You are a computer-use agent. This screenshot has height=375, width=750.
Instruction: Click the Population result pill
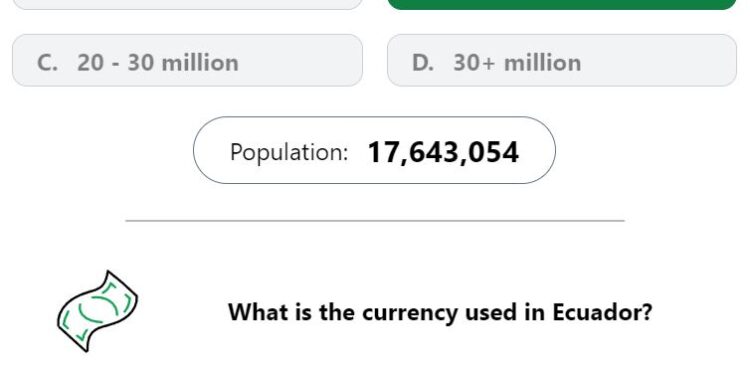pos(375,150)
